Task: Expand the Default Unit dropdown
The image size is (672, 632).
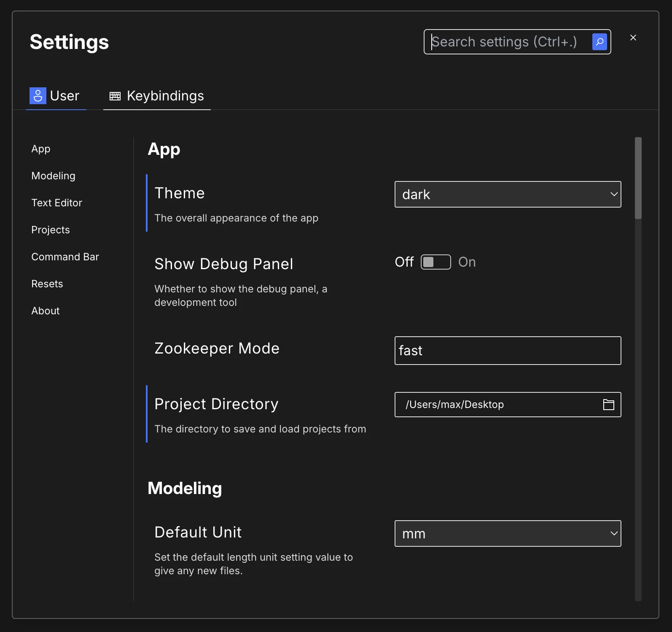Action: (507, 534)
